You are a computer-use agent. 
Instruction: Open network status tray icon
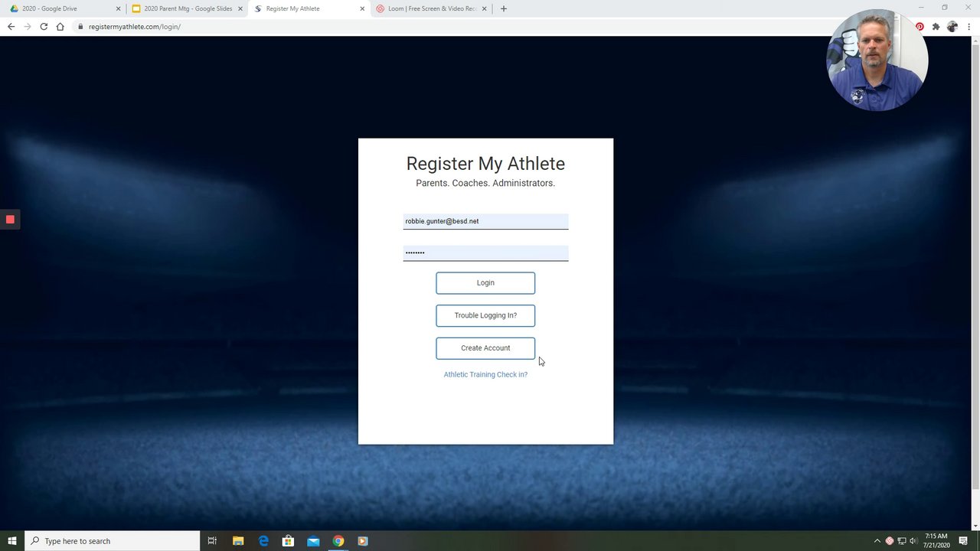coord(902,541)
